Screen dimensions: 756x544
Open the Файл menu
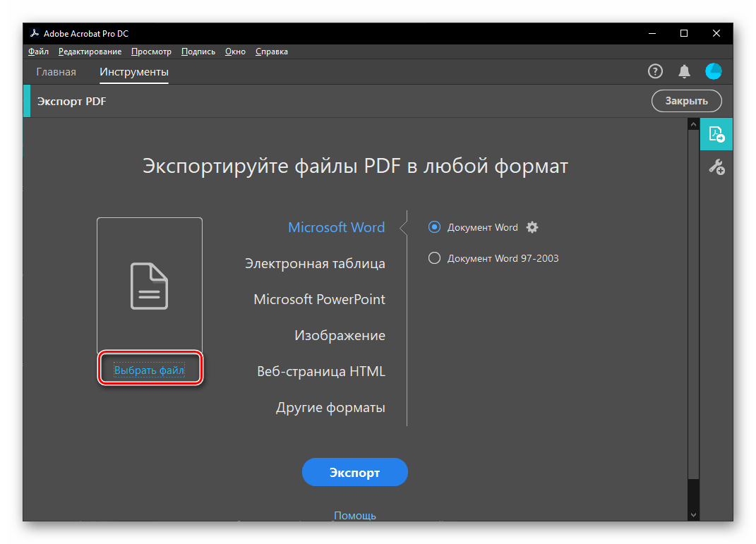(38, 52)
